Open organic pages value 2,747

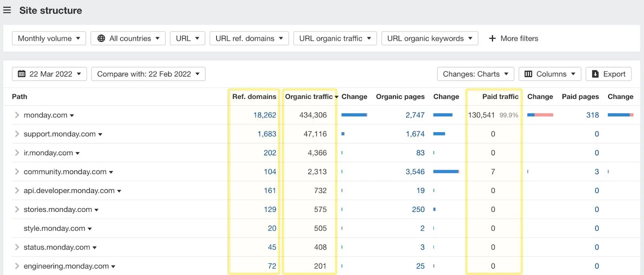(x=415, y=115)
